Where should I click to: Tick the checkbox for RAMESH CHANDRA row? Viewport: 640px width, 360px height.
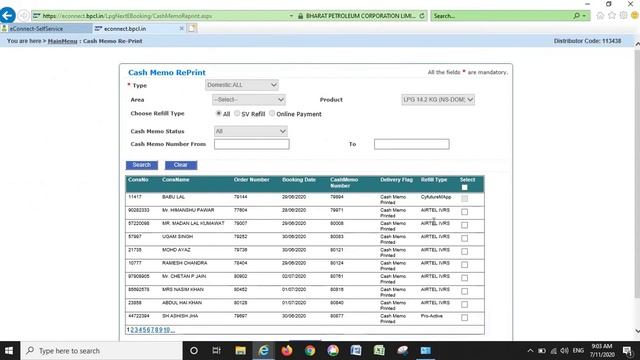pyautogui.click(x=464, y=265)
